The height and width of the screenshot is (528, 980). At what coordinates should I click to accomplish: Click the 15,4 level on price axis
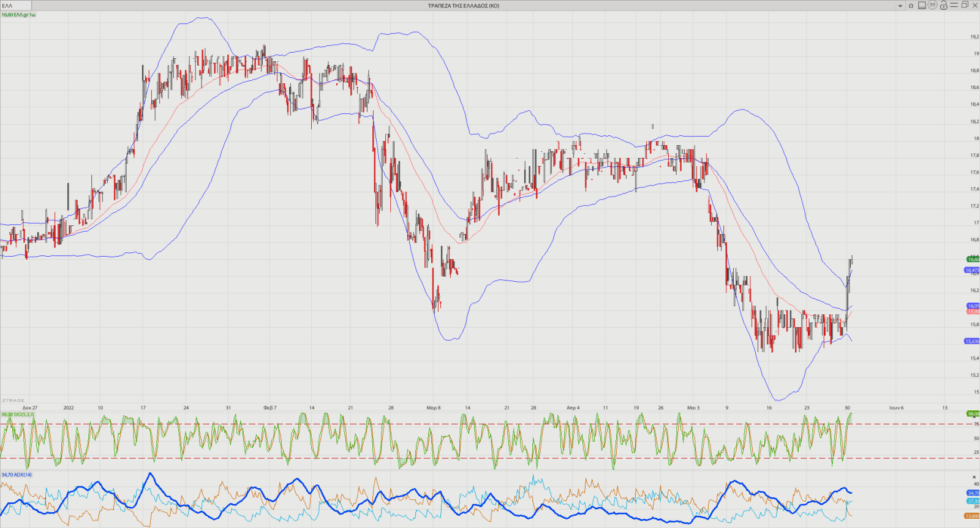(974, 358)
